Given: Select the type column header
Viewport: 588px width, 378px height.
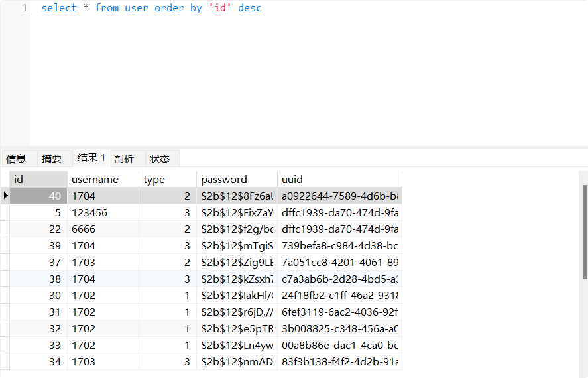Looking at the screenshot, I should click(168, 179).
